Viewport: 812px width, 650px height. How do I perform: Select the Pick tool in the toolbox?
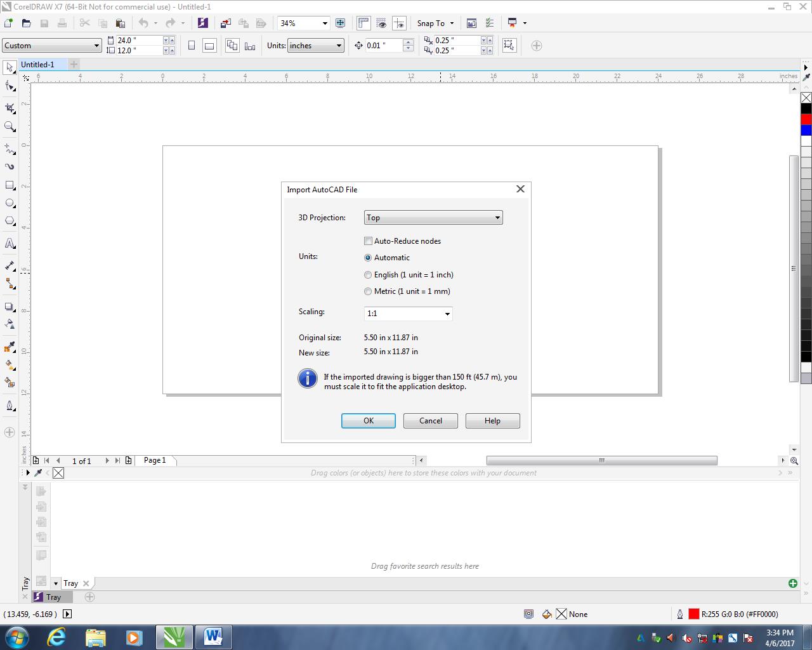(10, 67)
